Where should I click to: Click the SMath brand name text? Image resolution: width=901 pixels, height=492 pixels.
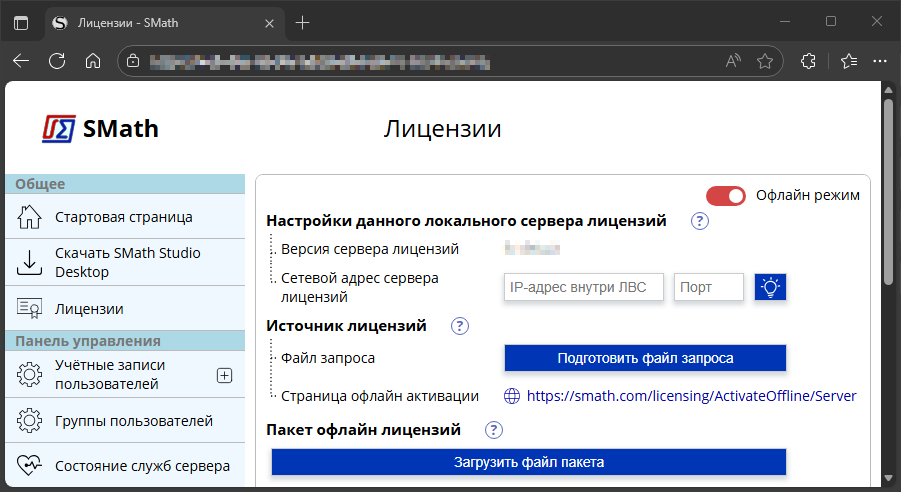pyautogui.click(x=121, y=129)
